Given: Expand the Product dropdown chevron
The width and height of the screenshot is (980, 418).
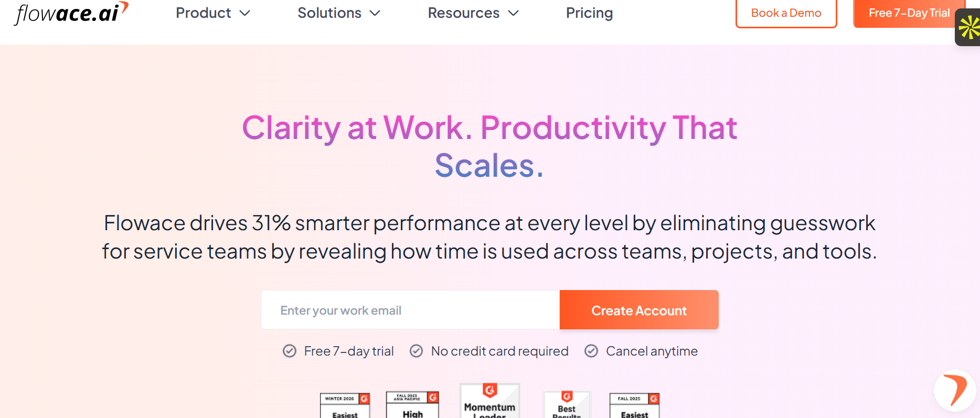Looking at the screenshot, I should (245, 13).
